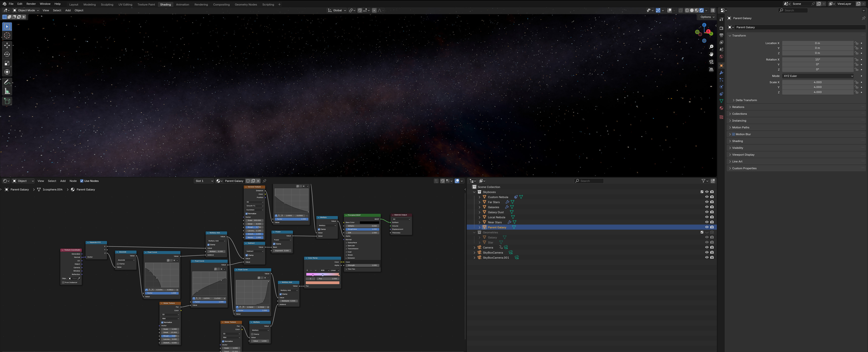Open the Object Mode dropdown

pos(25,10)
